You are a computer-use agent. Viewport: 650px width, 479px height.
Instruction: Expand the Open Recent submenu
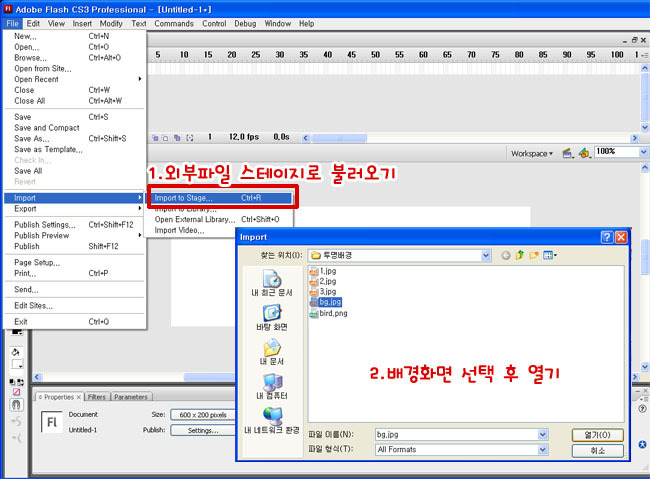(74, 79)
